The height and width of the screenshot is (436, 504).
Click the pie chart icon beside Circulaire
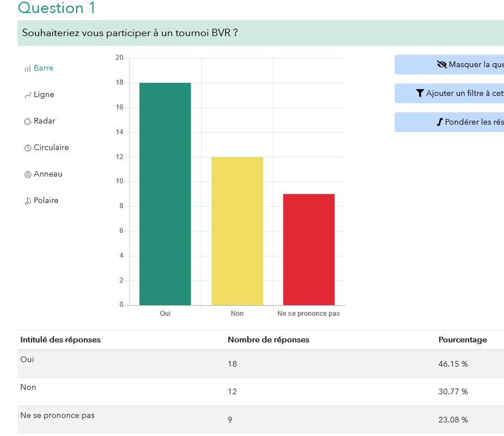pyautogui.click(x=28, y=148)
